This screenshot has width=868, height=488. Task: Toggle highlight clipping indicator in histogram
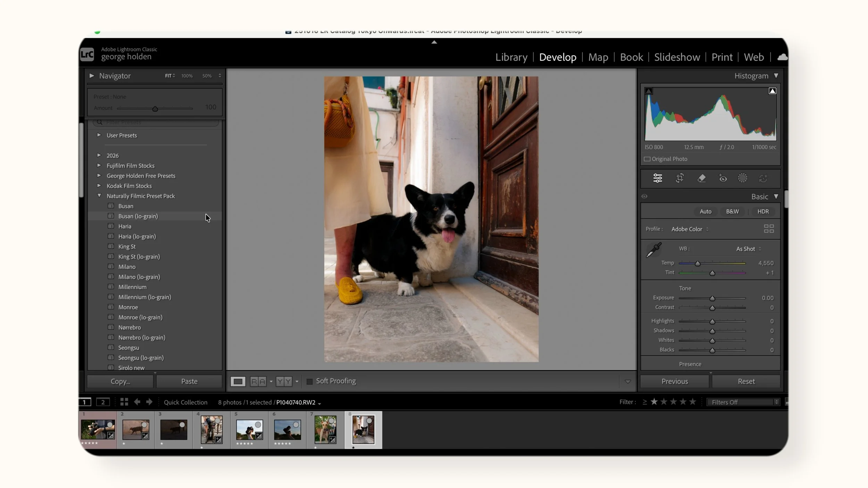772,91
